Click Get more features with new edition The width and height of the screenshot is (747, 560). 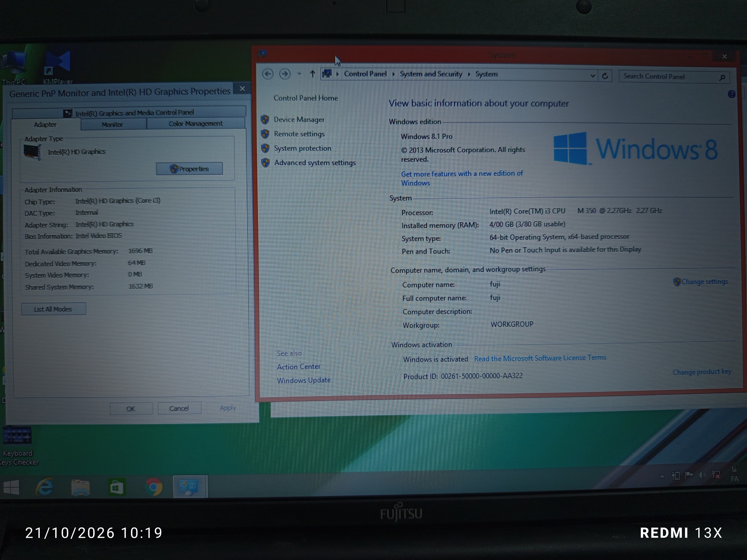(462, 178)
